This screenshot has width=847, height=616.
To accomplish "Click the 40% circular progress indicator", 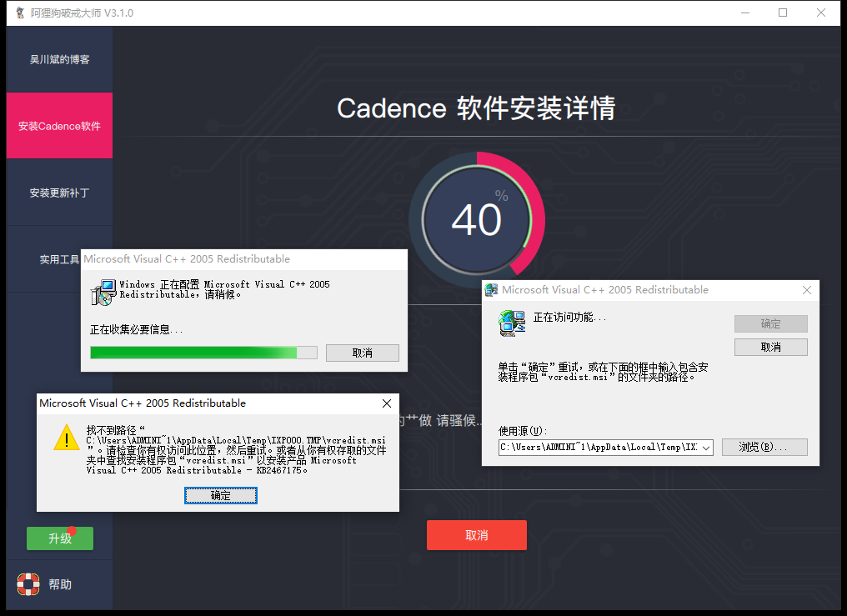I will pos(477,220).
